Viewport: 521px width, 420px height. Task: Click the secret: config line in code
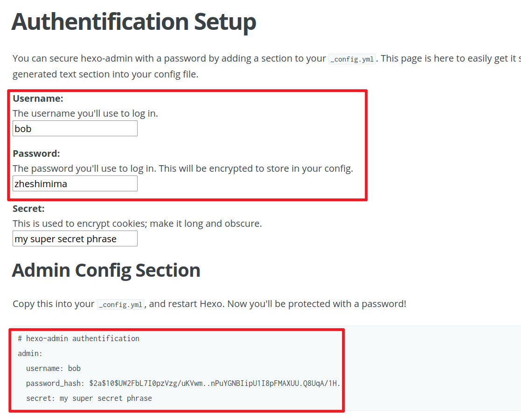click(x=89, y=398)
